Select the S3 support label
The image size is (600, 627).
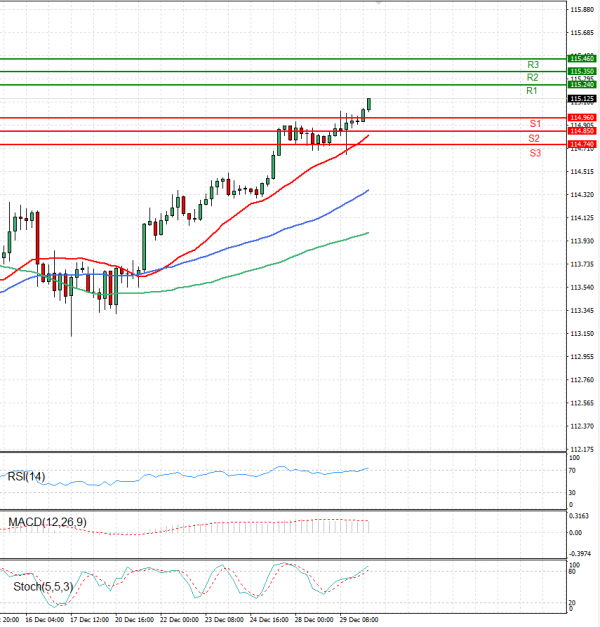coord(536,152)
